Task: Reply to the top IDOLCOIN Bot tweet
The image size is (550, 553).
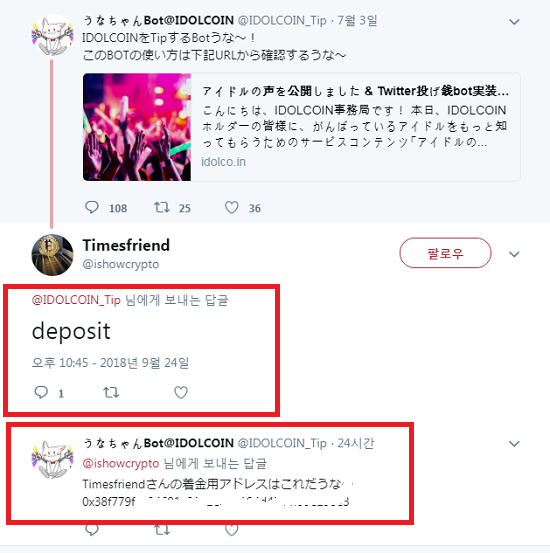Action: [92, 207]
